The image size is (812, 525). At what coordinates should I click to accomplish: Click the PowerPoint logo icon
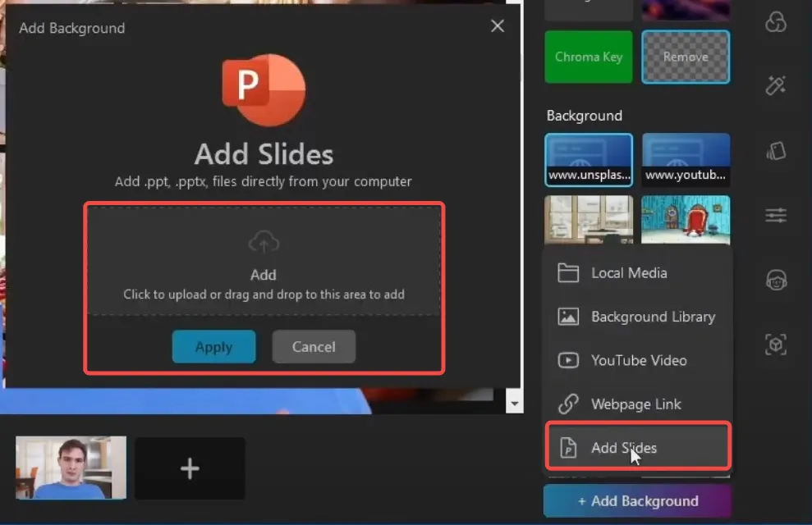[264, 90]
